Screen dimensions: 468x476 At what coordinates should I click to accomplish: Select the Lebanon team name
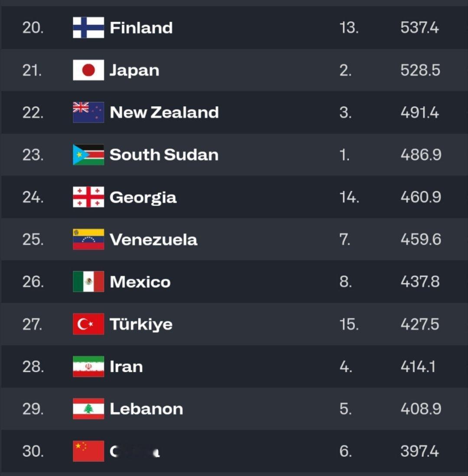pyautogui.click(x=146, y=409)
